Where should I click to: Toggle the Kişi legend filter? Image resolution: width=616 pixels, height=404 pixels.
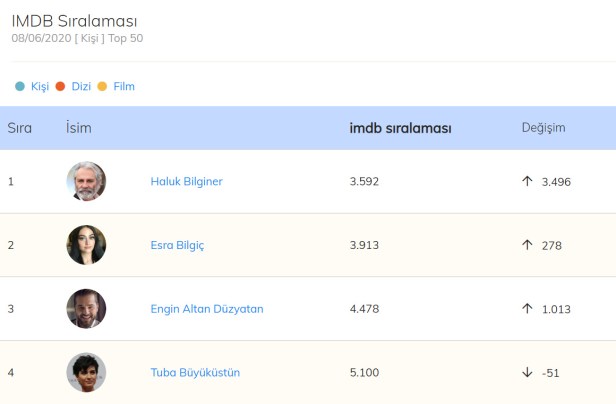(40, 87)
